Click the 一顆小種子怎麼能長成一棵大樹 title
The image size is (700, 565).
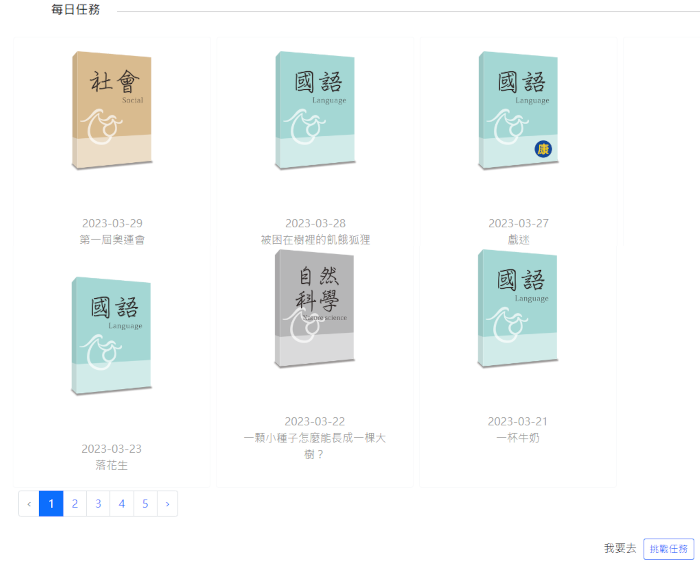(x=314, y=446)
